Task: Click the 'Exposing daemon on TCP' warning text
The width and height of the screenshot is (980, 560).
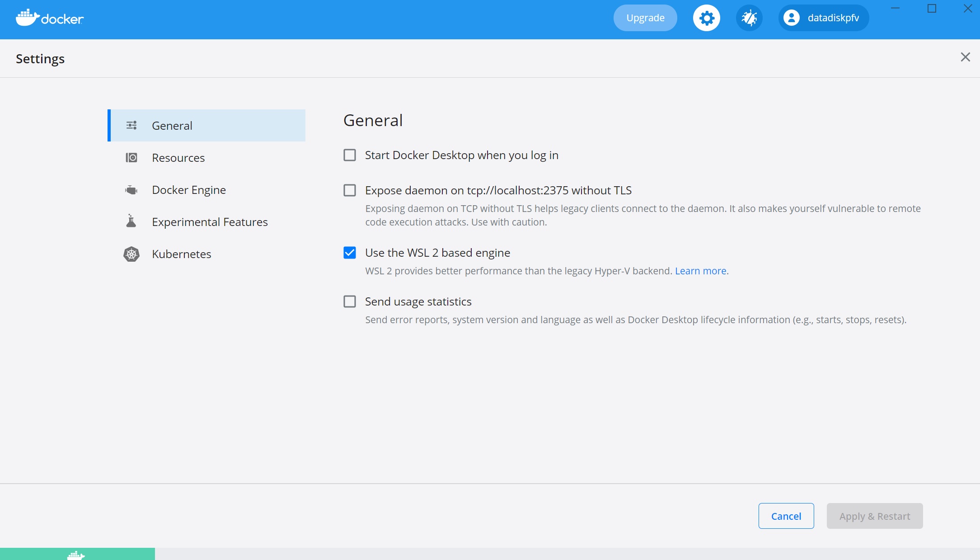Action: (x=643, y=215)
